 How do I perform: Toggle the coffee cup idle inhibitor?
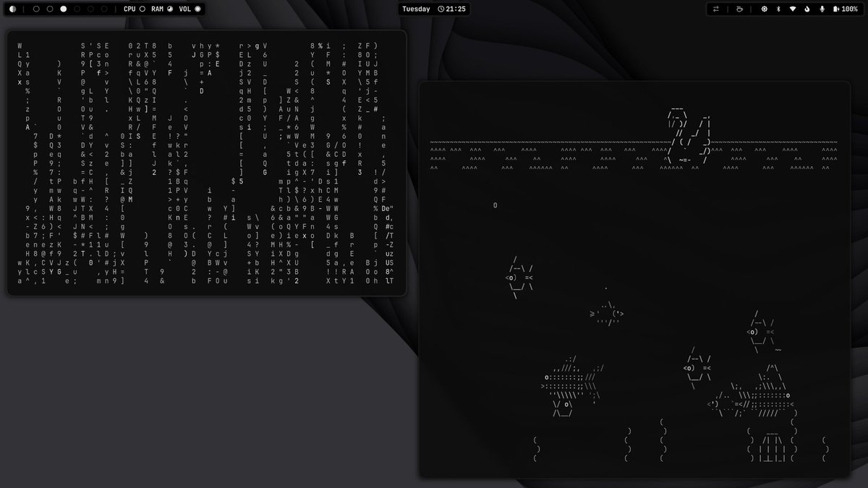point(739,9)
